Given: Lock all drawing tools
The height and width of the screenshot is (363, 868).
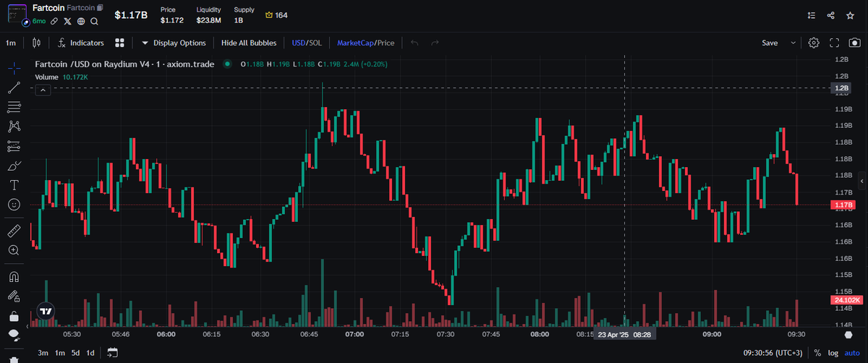Looking at the screenshot, I should [13, 316].
